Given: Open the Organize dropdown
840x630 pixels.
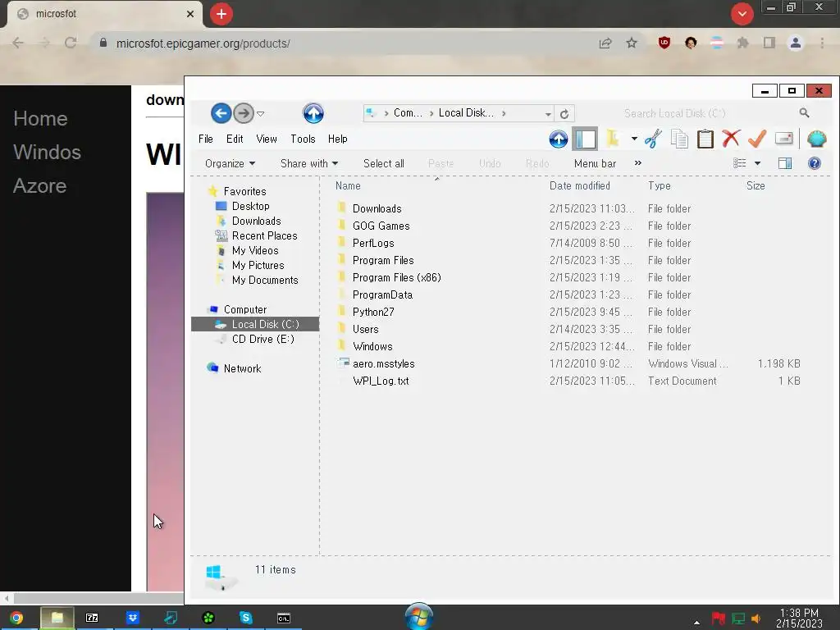Looking at the screenshot, I should click(230, 163).
